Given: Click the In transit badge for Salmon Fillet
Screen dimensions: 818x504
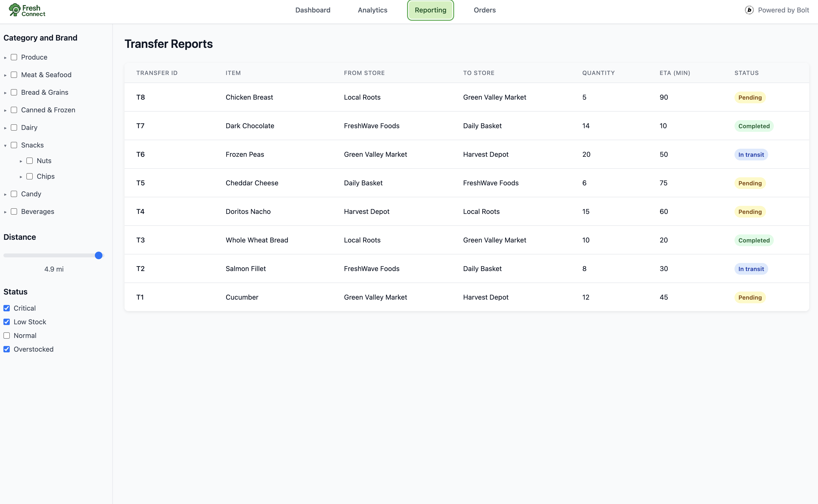Looking at the screenshot, I should tap(751, 269).
